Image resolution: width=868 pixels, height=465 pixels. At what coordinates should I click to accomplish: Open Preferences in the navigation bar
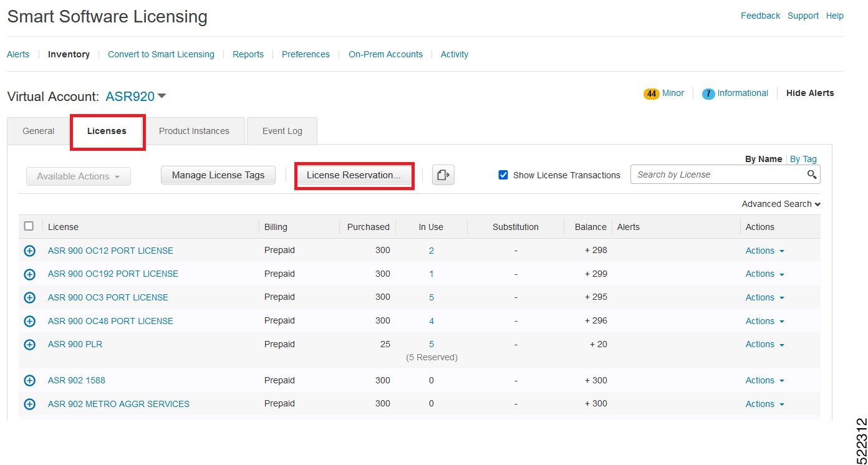306,54
